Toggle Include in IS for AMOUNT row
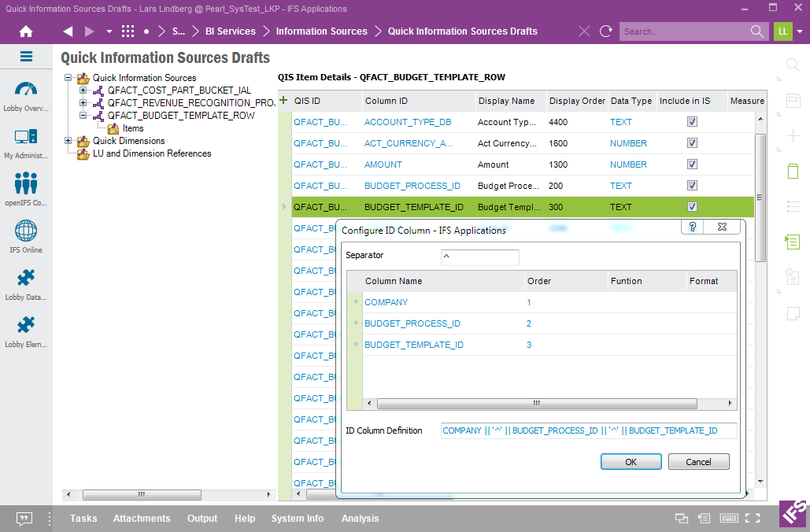The image size is (810, 532). point(693,164)
